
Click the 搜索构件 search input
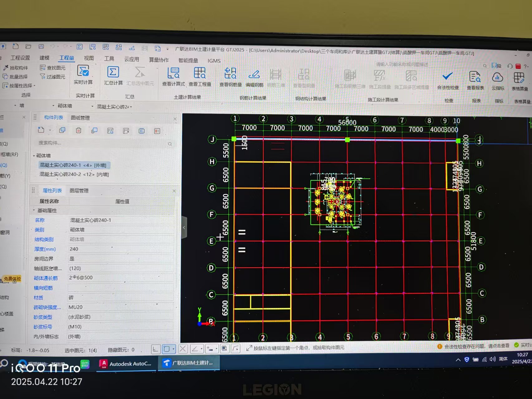pos(101,143)
